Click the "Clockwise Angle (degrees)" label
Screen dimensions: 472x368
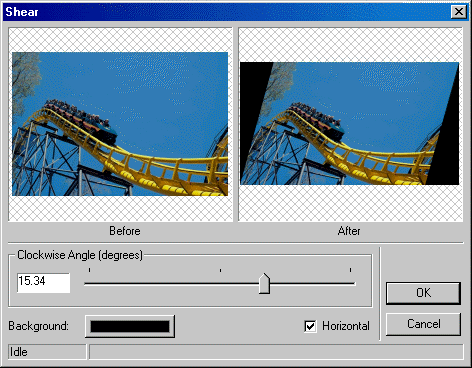[80, 255]
